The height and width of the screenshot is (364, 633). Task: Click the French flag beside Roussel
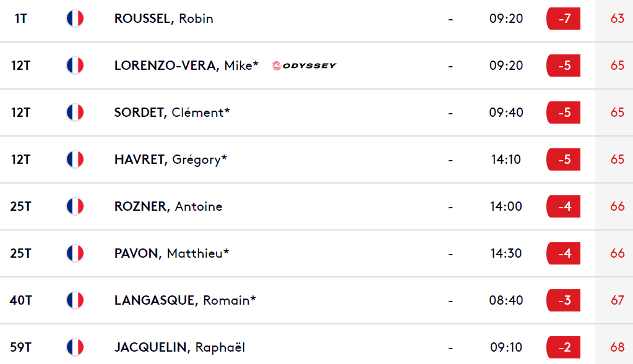tap(75, 19)
